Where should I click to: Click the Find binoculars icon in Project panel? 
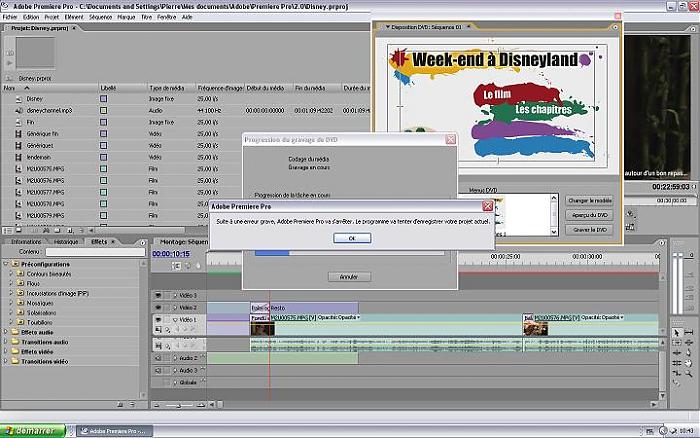click(46, 231)
